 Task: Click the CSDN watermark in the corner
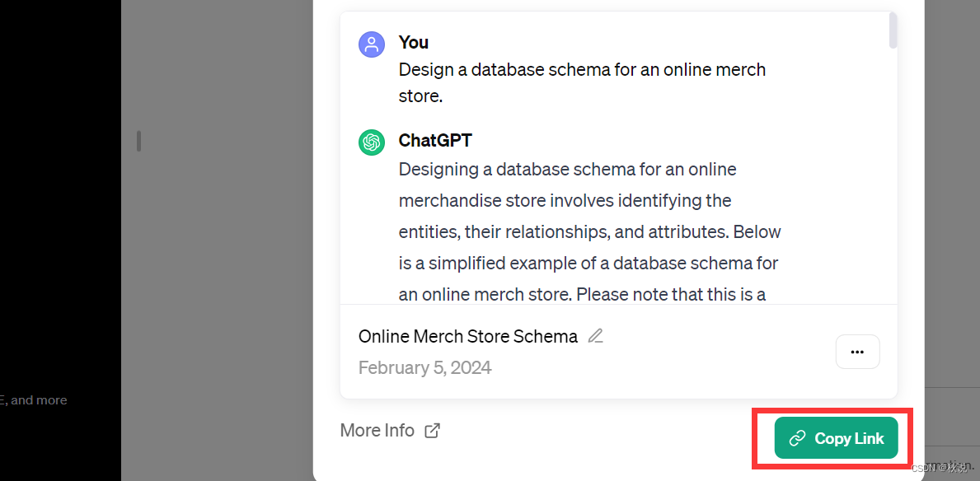pyautogui.click(x=939, y=467)
